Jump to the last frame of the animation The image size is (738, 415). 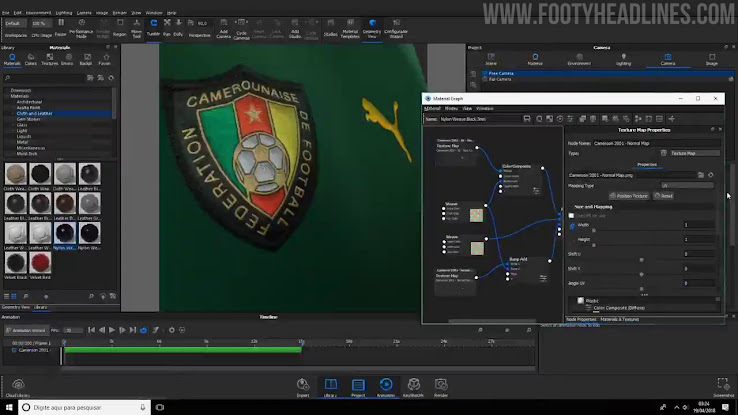pyautogui.click(x=133, y=330)
